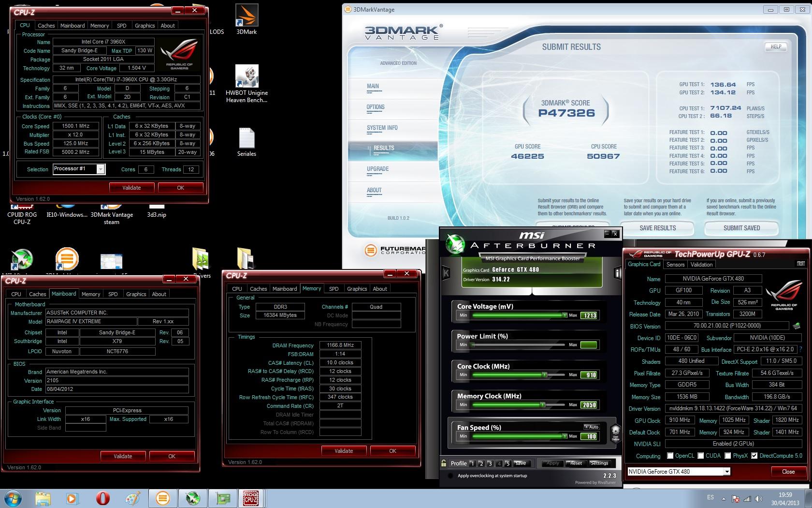The width and height of the screenshot is (812, 508).
Task: Select Afterburner profile slot 1
Action: 472,463
